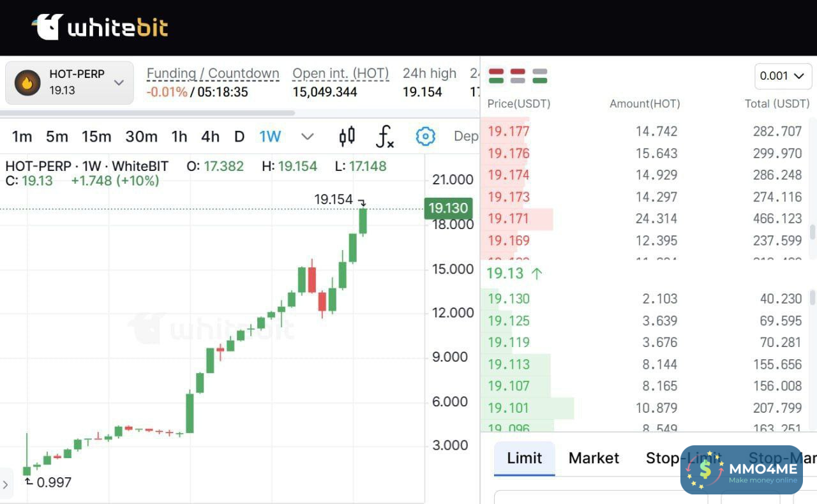Click the horizontal scrollbar under ticker stats
Image resolution: width=817 pixels, height=504 pixels.
[147, 113]
